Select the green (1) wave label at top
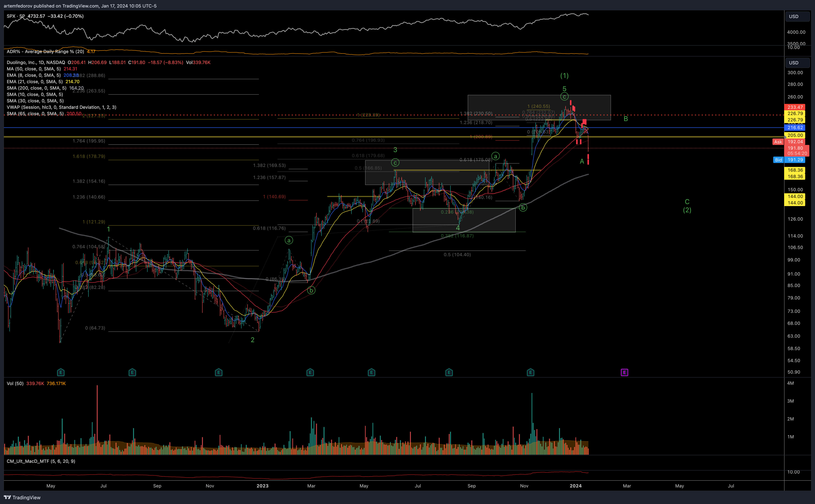The image size is (815, 504). [x=564, y=76]
